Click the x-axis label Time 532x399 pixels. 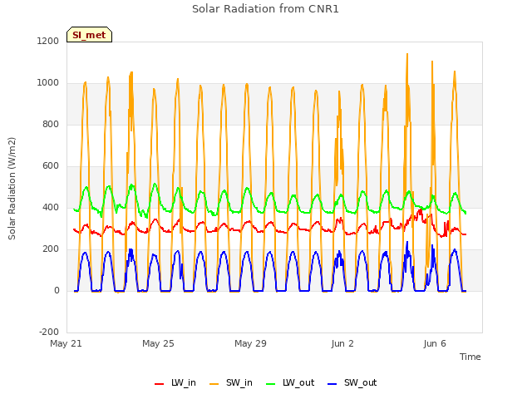[x=470, y=357]
